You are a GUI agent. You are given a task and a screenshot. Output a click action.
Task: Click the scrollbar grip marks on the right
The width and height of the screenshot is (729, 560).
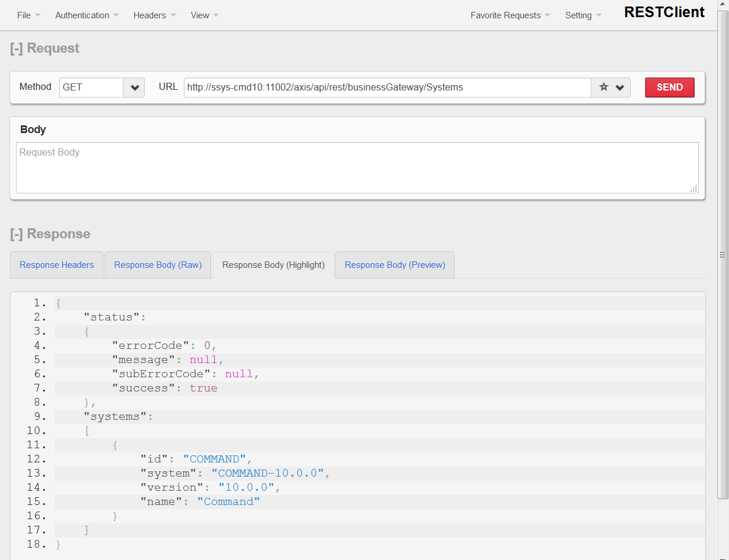(x=722, y=254)
